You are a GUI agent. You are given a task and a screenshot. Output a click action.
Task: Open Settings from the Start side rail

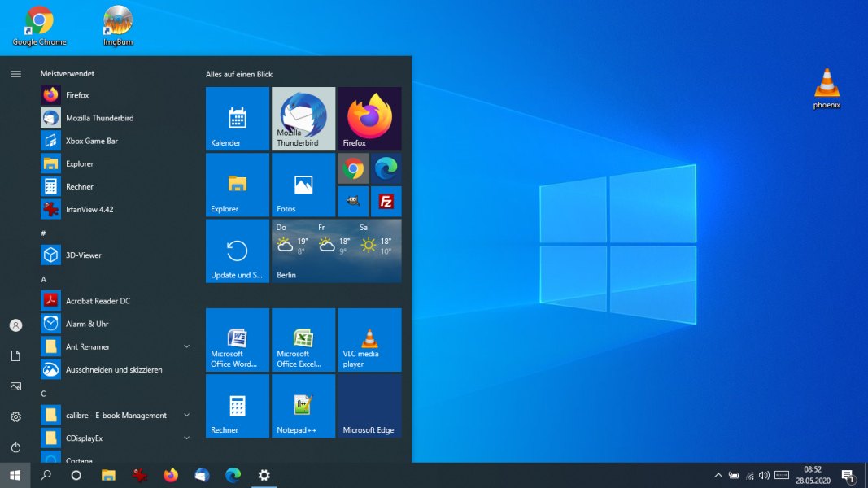tap(15, 416)
